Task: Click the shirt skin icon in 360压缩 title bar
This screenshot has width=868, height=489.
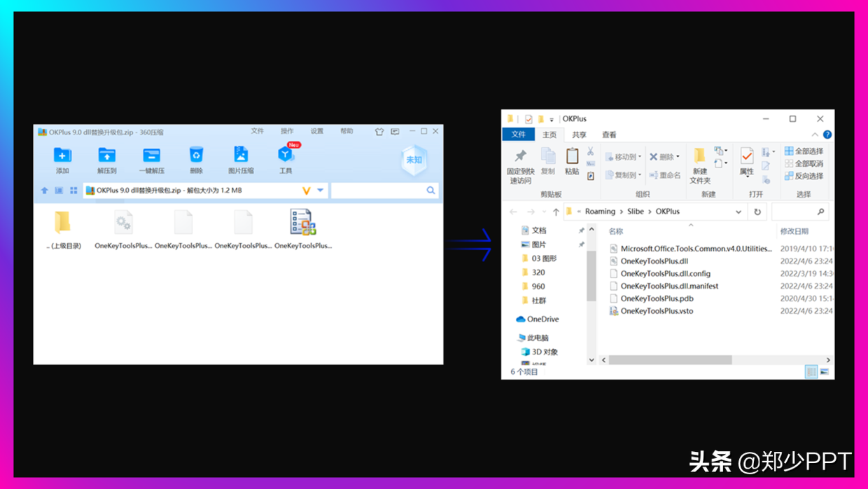Action: click(379, 132)
